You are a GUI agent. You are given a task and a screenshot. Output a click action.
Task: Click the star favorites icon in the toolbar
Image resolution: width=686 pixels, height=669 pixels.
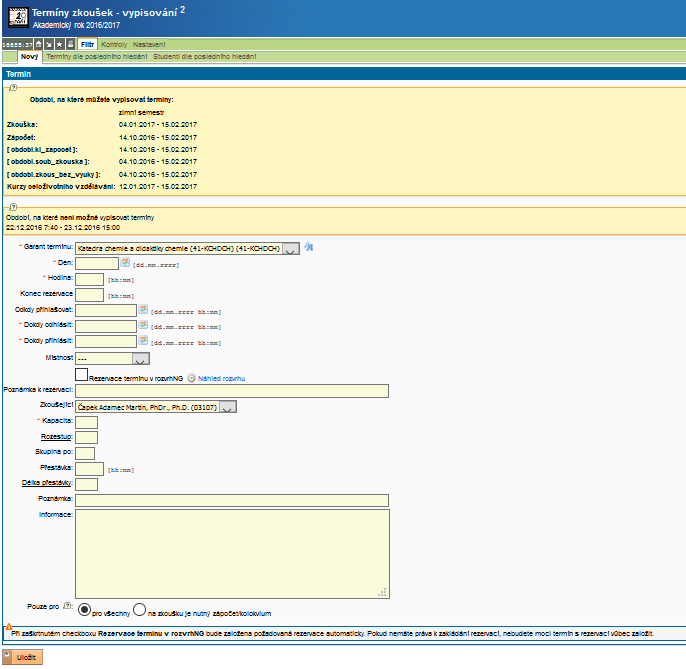click(60, 45)
